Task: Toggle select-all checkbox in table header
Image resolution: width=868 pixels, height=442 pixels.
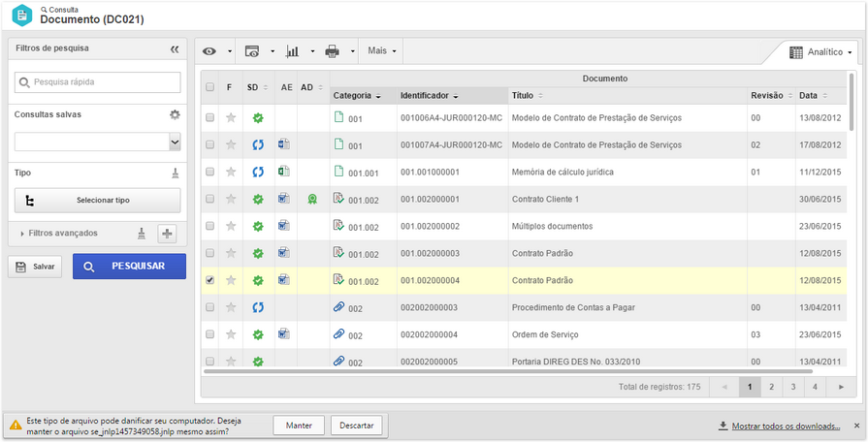Action: point(209,87)
